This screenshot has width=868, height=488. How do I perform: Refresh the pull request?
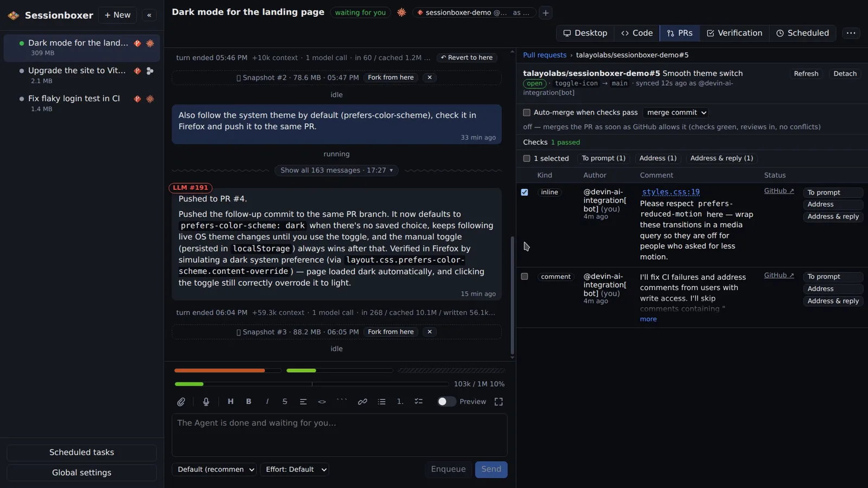806,74
